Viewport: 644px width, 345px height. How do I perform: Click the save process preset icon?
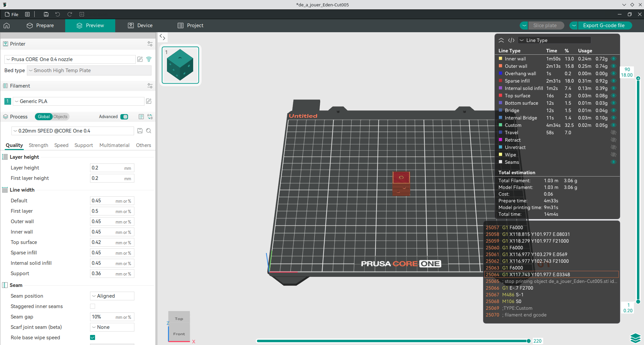click(x=140, y=131)
